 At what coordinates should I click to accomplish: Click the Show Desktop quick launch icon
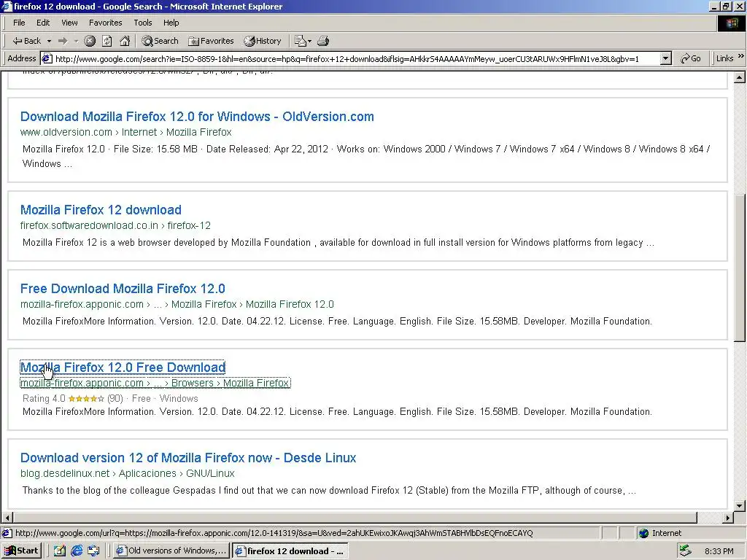[x=60, y=551]
